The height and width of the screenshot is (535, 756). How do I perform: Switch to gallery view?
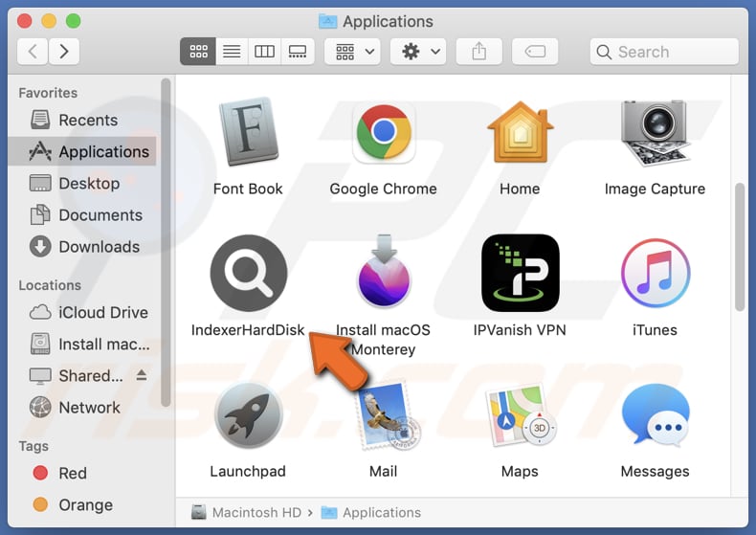[298, 52]
